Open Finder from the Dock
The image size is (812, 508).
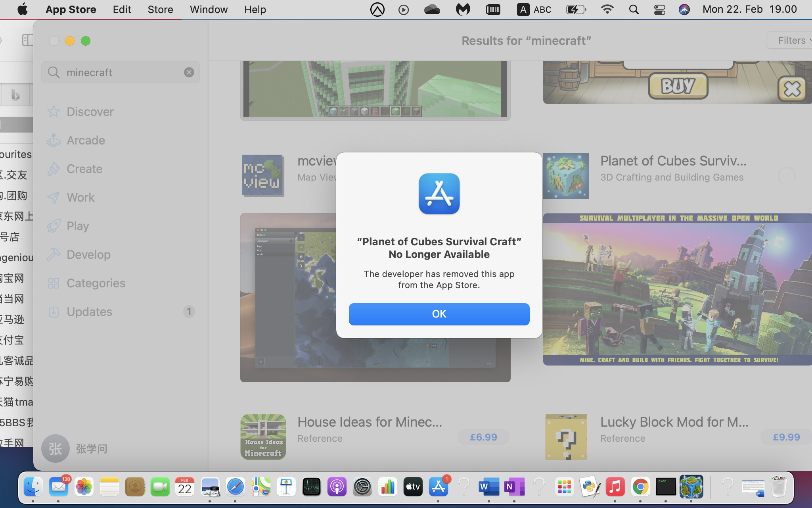[33, 487]
